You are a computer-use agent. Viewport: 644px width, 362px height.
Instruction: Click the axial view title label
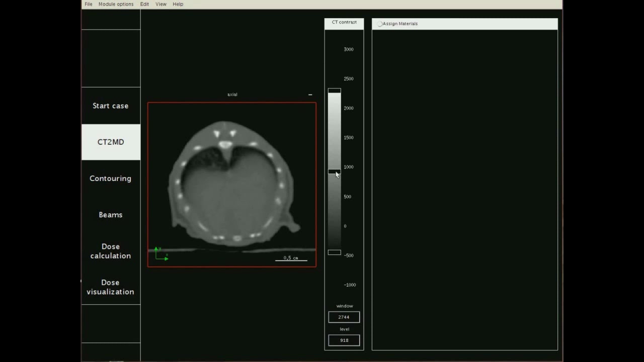232,95
